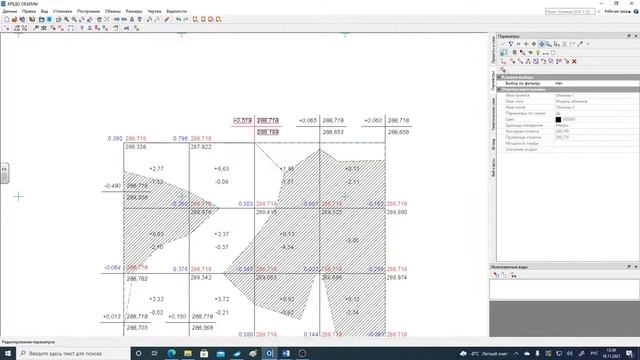Click the plus crosshair icon in Параметры toolbar
The width and height of the screenshot is (640, 360).
tap(526, 44)
